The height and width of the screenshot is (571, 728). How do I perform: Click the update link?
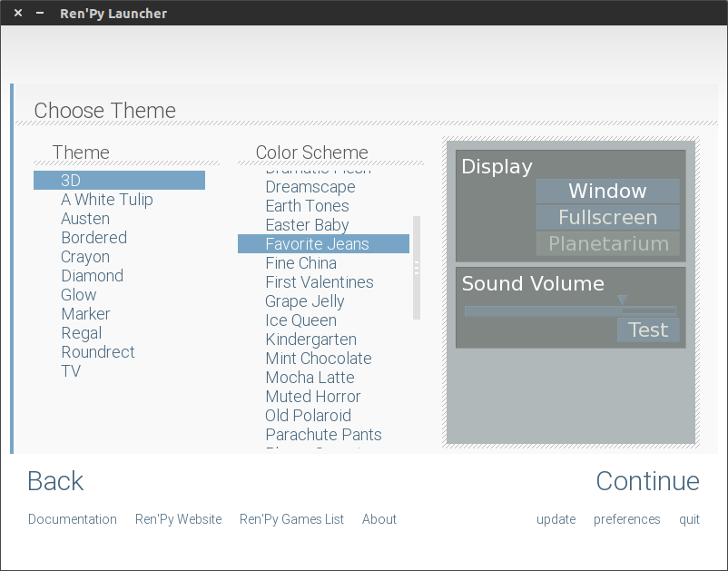(x=556, y=519)
